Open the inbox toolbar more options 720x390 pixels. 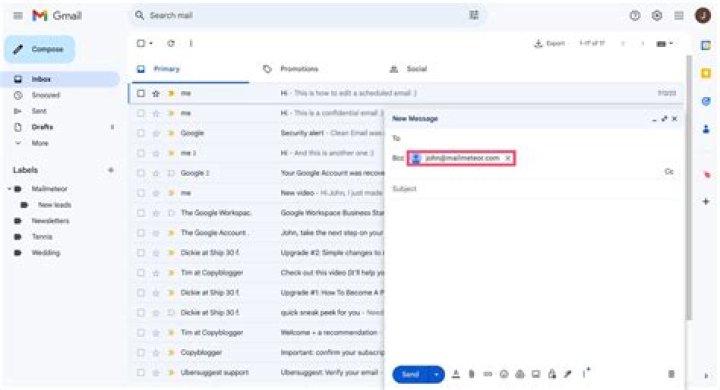click(x=191, y=43)
